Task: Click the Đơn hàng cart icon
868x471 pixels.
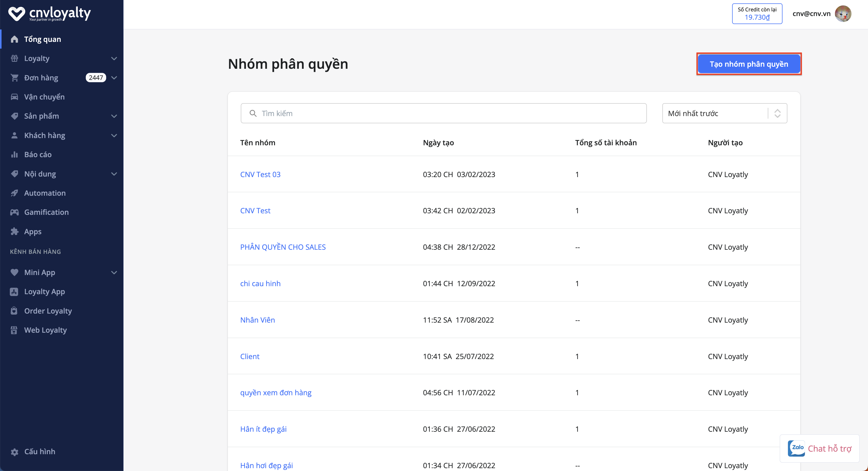Action: click(x=14, y=78)
